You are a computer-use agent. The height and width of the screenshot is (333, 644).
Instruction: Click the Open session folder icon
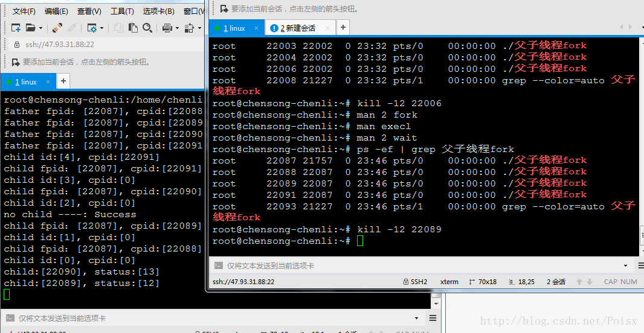[x=30, y=28]
